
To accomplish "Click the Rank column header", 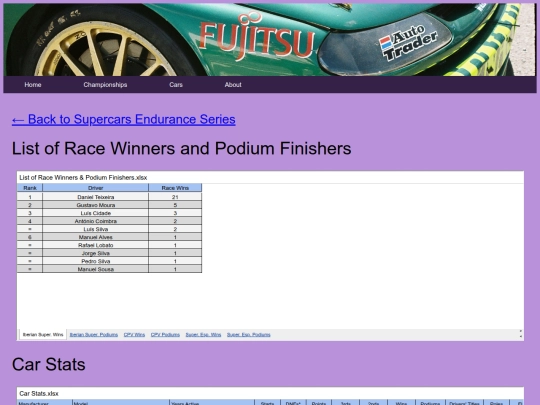I will point(30,188).
